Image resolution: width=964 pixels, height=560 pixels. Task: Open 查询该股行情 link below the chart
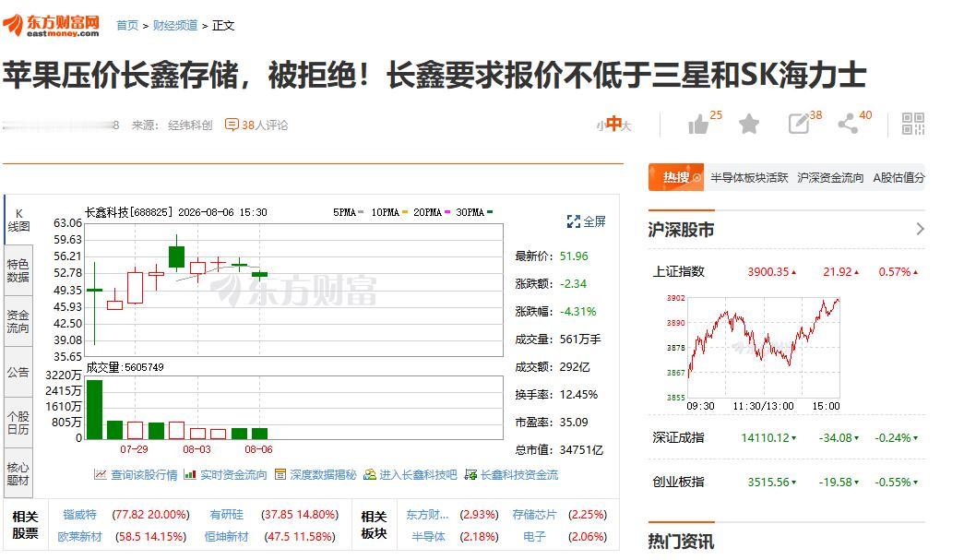coord(144,474)
